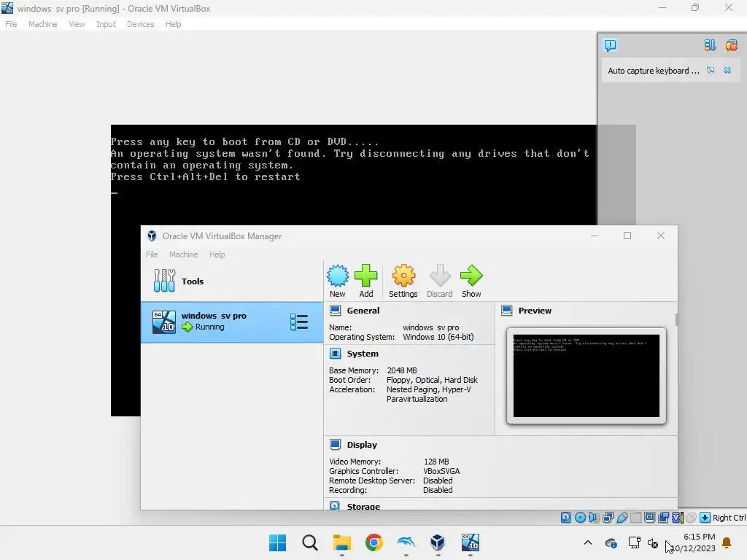This screenshot has height=560, width=747.
Task: Open Display section header
Action: [x=362, y=444]
